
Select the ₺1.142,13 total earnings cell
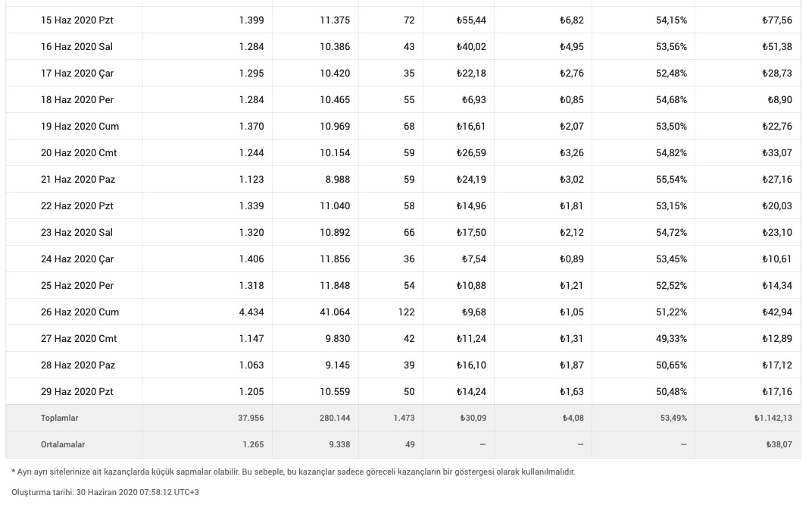click(x=773, y=418)
